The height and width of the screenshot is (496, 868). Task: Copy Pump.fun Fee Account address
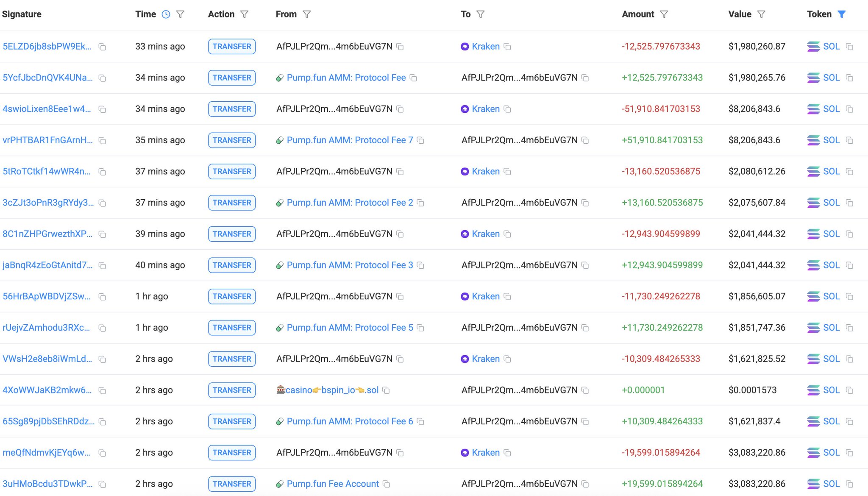[386, 484]
